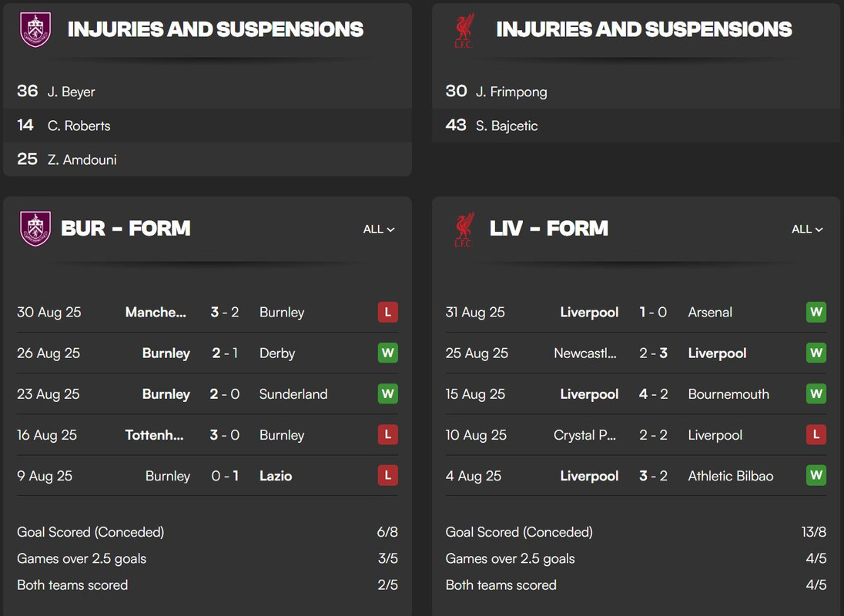
Task: Click the L badge for Crystal Palace match
Action: click(x=816, y=435)
